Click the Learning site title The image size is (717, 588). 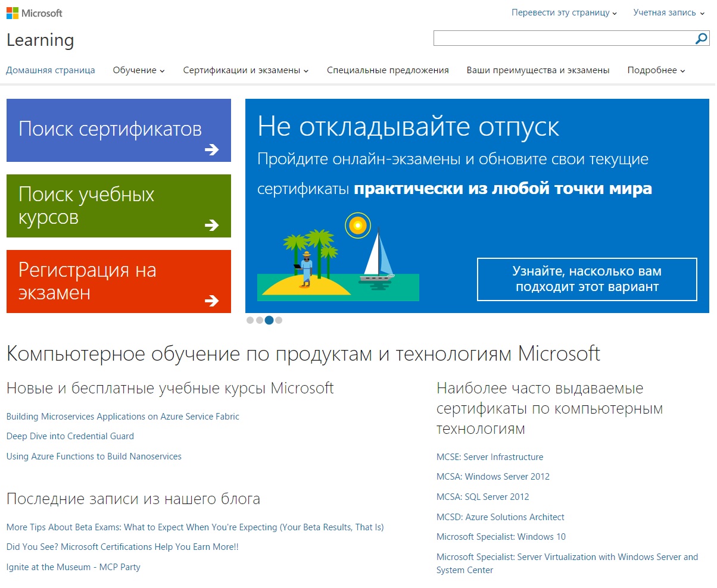40,40
